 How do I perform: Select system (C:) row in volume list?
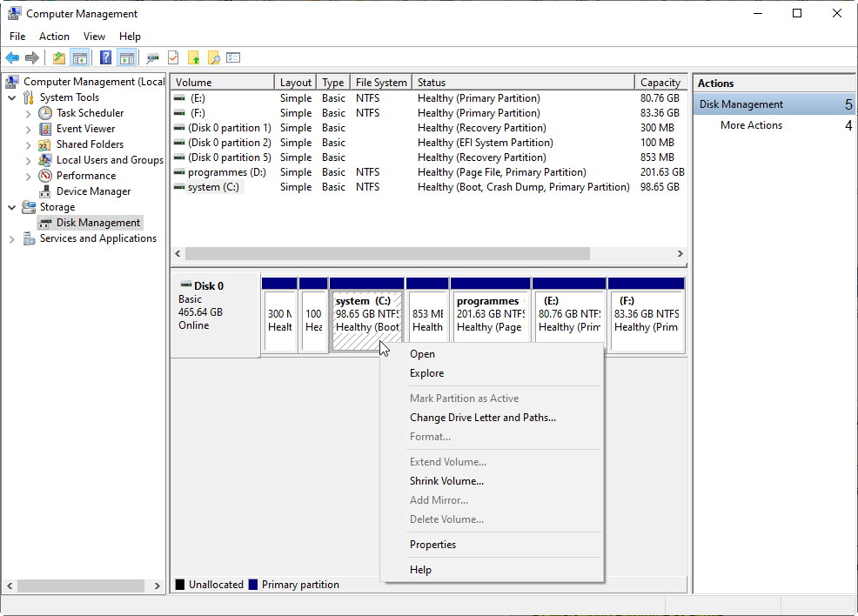[428, 187]
